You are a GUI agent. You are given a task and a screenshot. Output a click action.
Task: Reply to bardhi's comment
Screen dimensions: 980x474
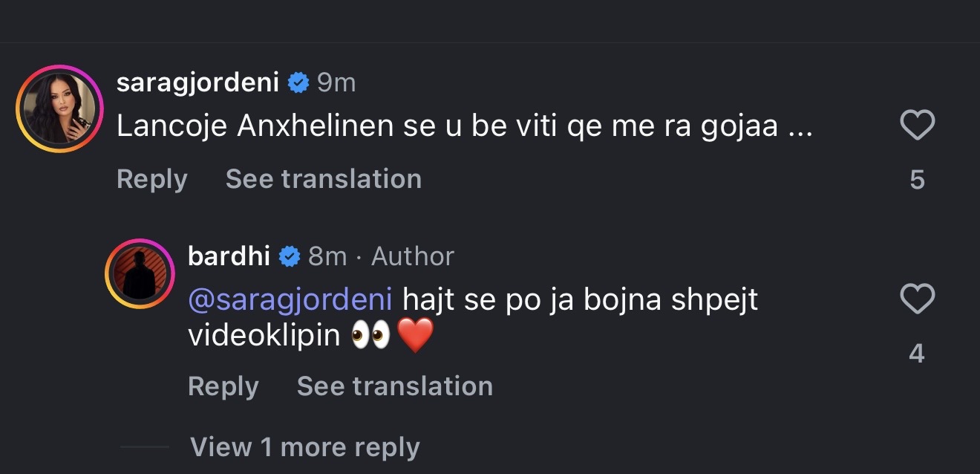click(x=223, y=386)
